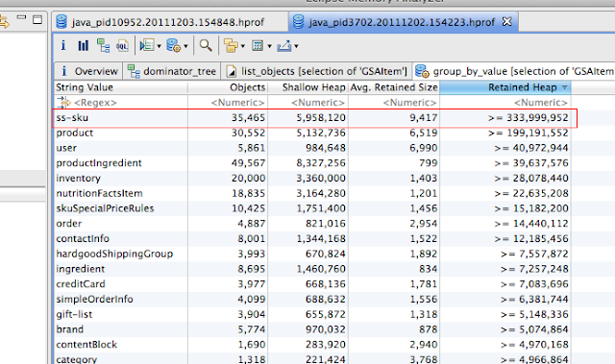This screenshot has width=615, height=364.
Task: Open Dominator Tree from the toolbar
Action: coord(103,46)
